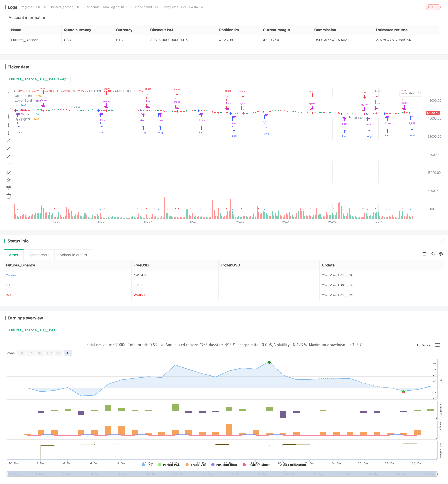Switch to the Open orders tab
This screenshot has height=484, width=448.
pyautogui.click(x=39, y=255)
